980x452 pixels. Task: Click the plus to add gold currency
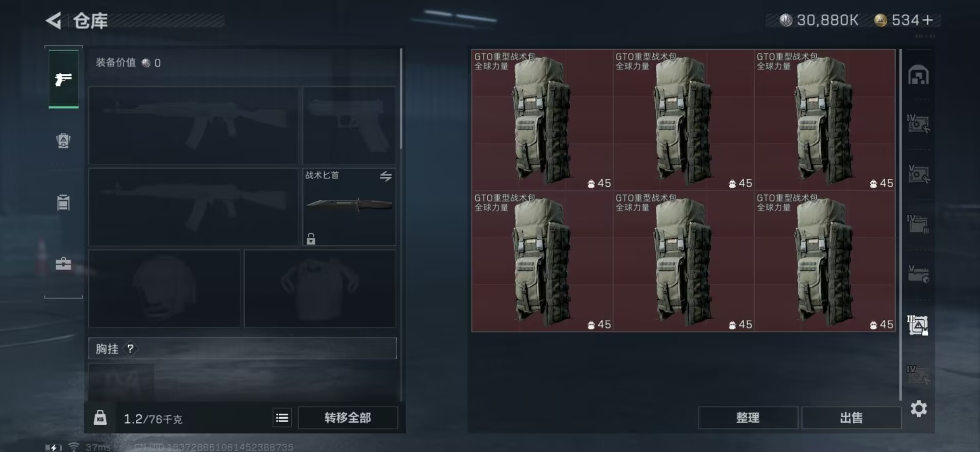click(x=927, y=20)
